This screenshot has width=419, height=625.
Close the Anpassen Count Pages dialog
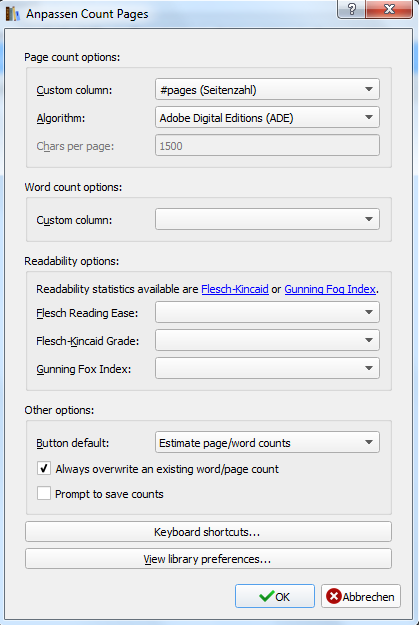tap(389, 9)
